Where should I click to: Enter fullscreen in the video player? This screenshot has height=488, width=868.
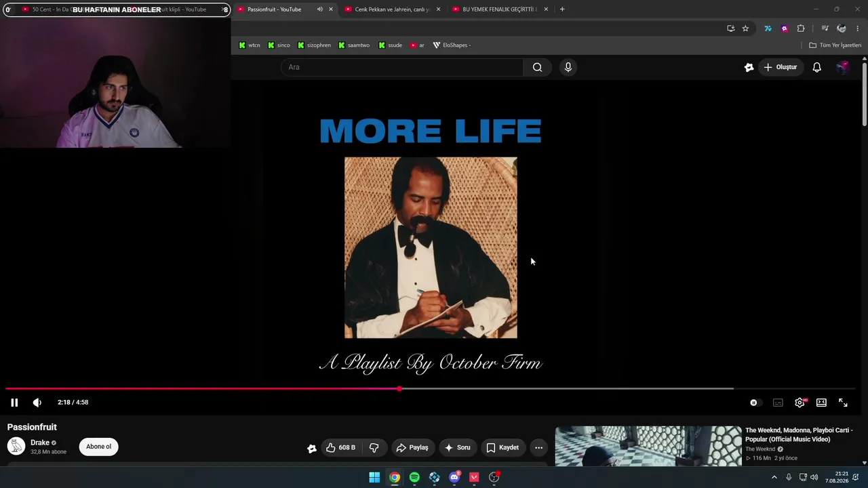(843, 403)
